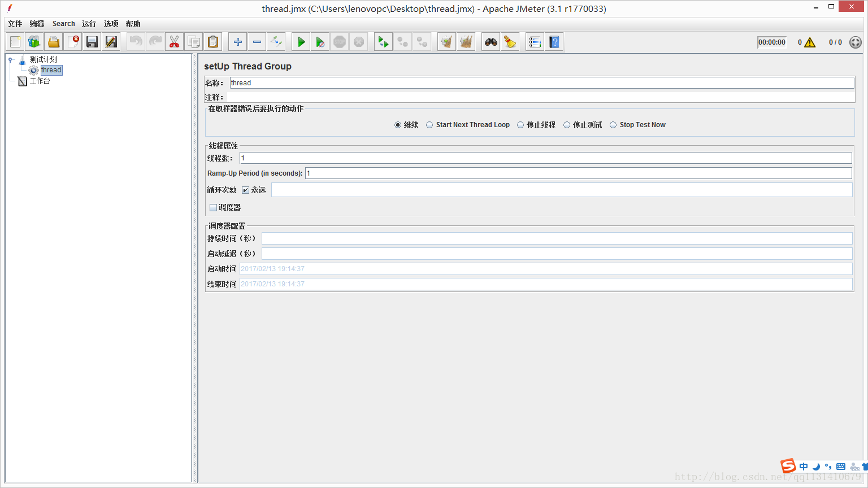Click Start no pauses icon

tap(320, 42)
